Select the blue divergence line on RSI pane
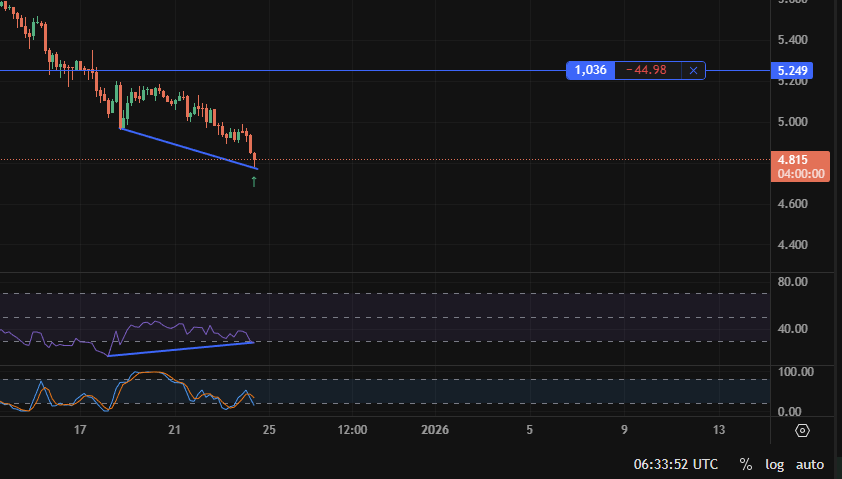The width and height of the screenshot is (842, 479). 181,349
